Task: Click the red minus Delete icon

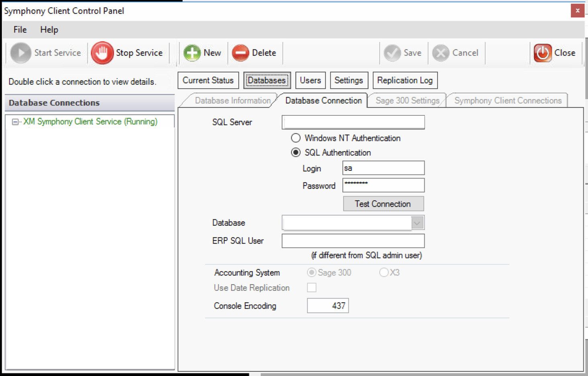Action: click(241, 53)
